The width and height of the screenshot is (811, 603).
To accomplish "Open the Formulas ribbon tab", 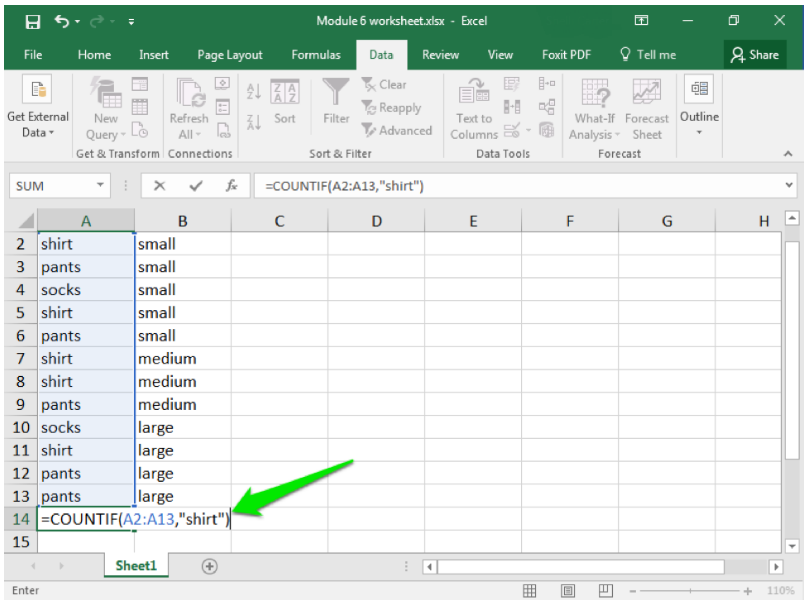I will point(316,55).
